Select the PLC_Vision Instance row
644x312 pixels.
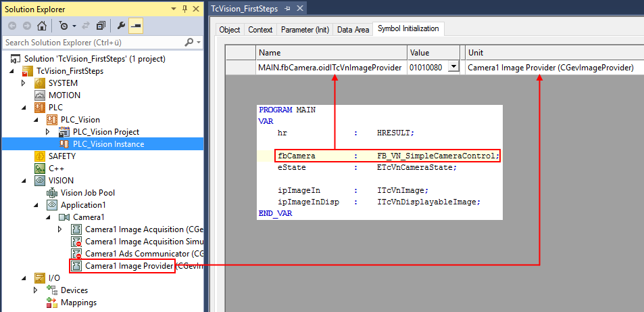(103, 144)
